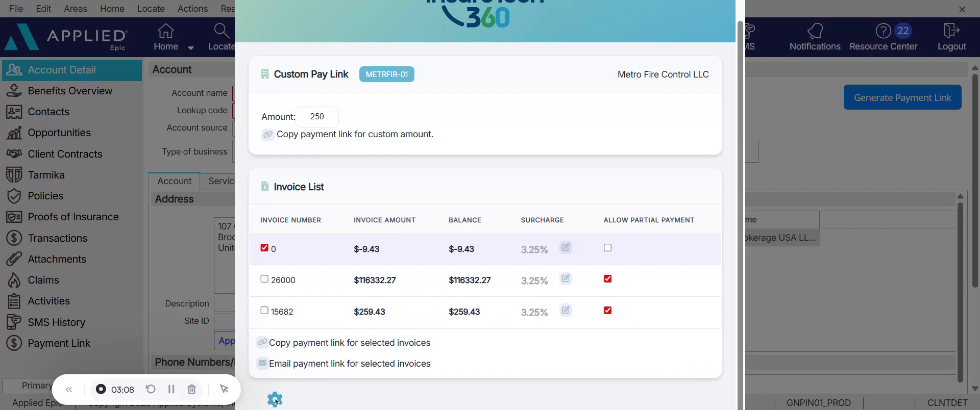Click the Logout icon
The width and height of the screenshot is (980, 410).
[951, 31]
